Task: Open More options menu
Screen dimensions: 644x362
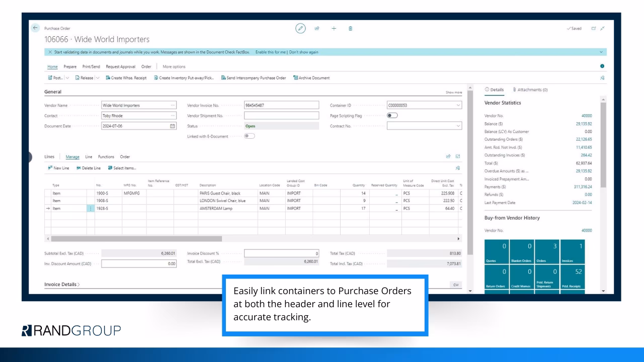Action: coord(174,66)
